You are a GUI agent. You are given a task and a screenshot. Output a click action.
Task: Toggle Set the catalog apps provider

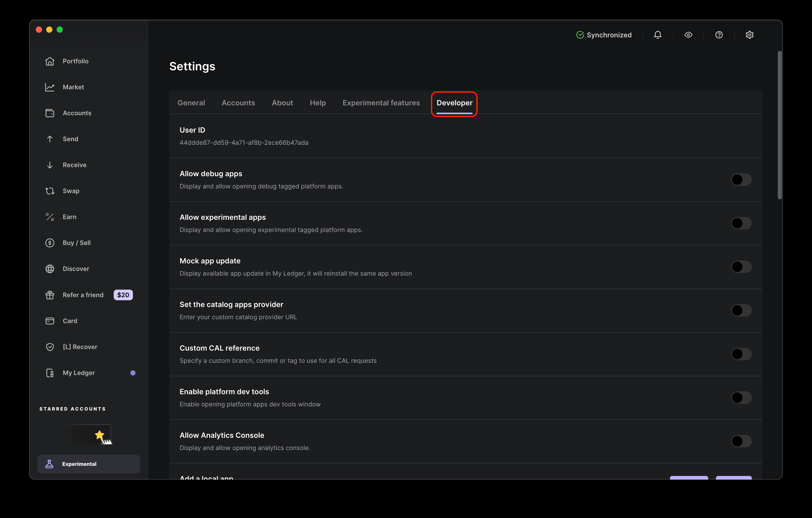pyautogui.click(x=741, y=310)
